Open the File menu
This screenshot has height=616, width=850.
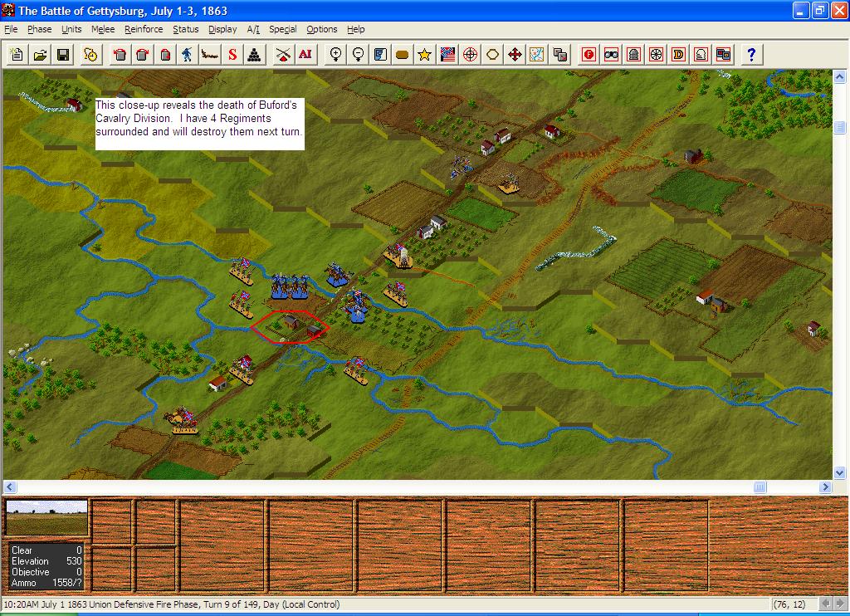click(11, 29)
